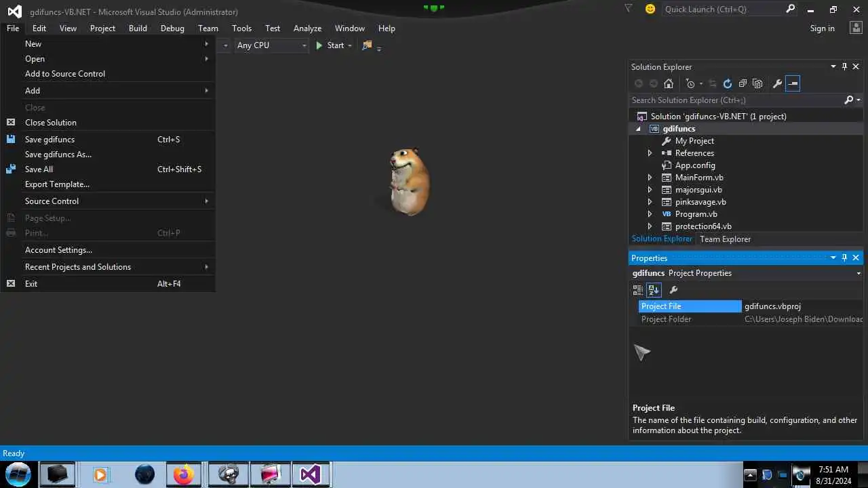The image size is (868, 488).
Task: Expand the pinksavage.vb node
Action: (650, 202)
